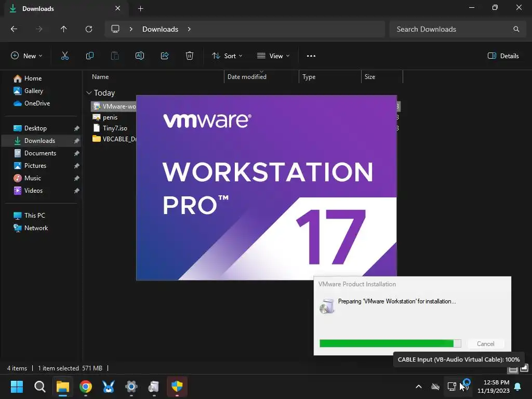Screen dimensions: 532x399
Task: Click the cloud-off OneDrive tray icon
Action: tap(435, 387)
